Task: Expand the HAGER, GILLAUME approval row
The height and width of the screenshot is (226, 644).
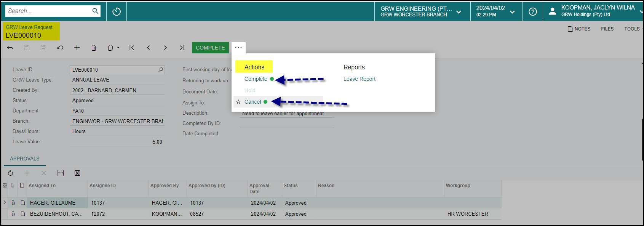Action: (x=5, y=202)
